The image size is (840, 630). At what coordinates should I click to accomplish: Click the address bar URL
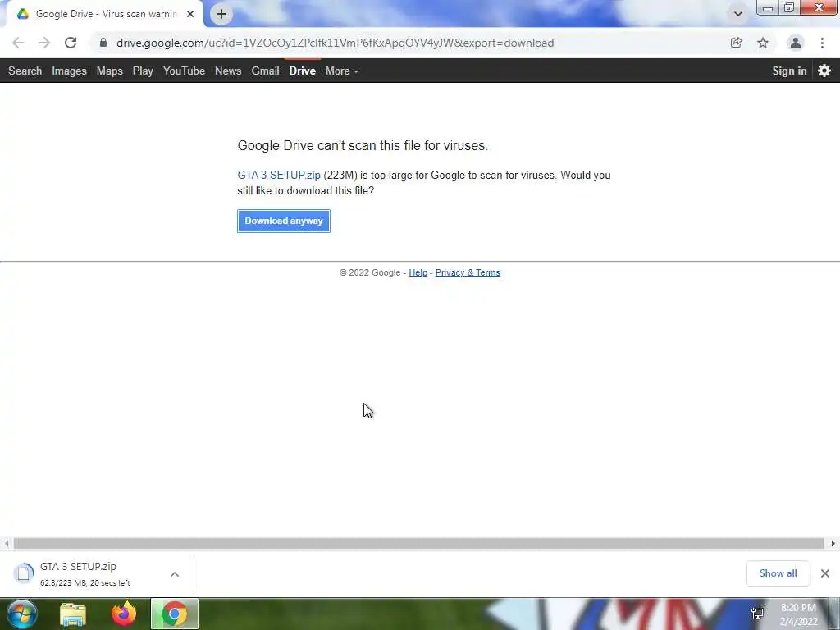[x=335, y=43]
